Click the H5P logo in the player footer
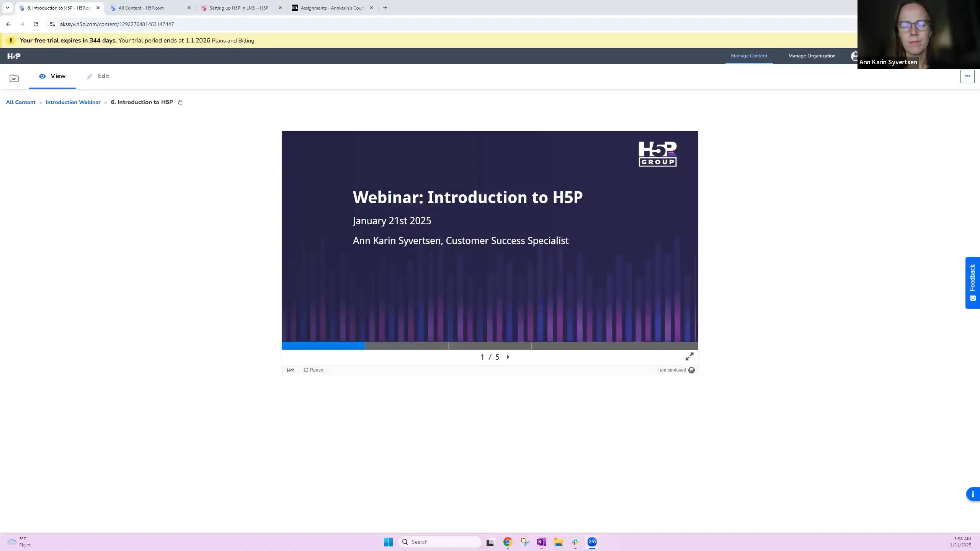This screenshot has width=980, height=551. tap(290, 370)
